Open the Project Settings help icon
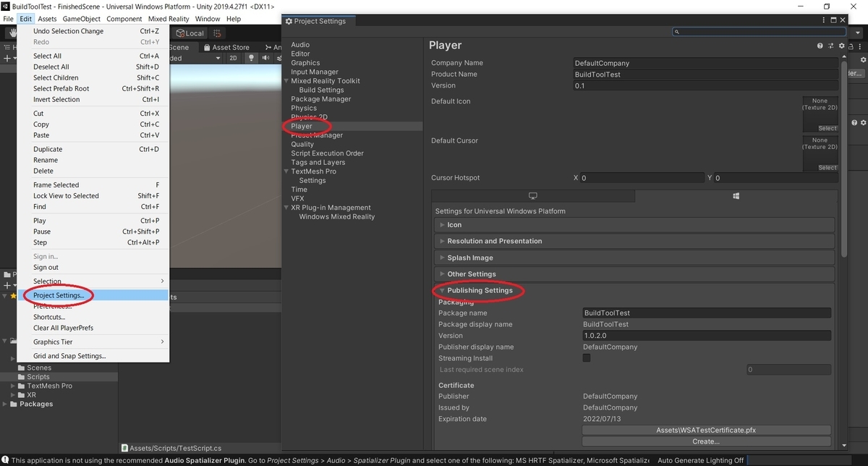This screenshot has width=868, height=466. pyautogui.click(x=820, y=46)
